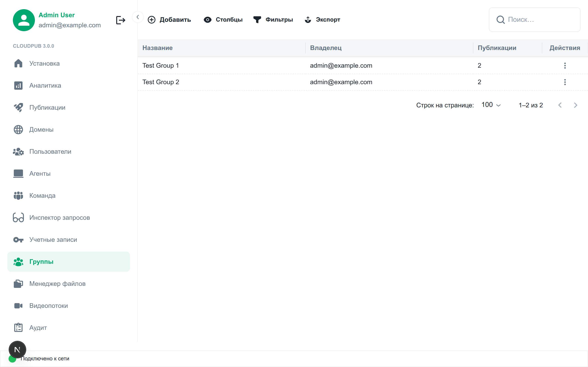The height and width of the screenshot is (367, 588).
Task: Click the globe icon for Домены
Action: pyautogui.click(x=18, y=130)
